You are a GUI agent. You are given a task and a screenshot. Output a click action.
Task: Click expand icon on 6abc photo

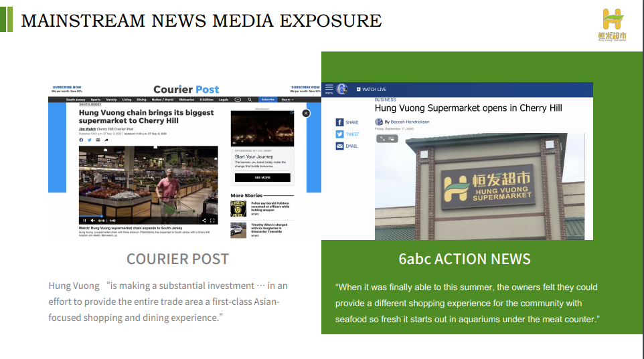[382, 138]
